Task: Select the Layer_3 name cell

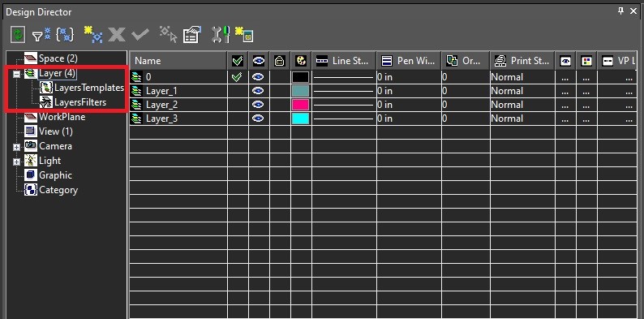Action: pyautogui.click(x=178, y=119)
